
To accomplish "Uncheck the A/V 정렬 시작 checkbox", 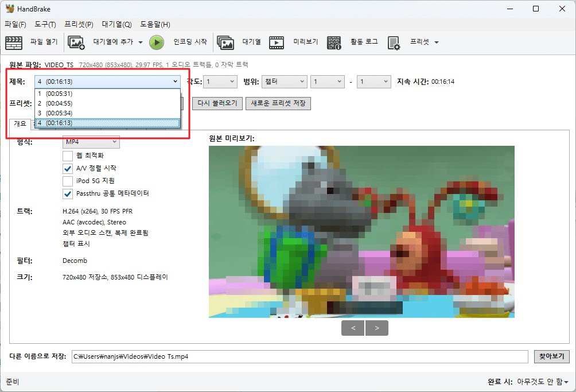I will pyautogui.click(x=68, y=169).
